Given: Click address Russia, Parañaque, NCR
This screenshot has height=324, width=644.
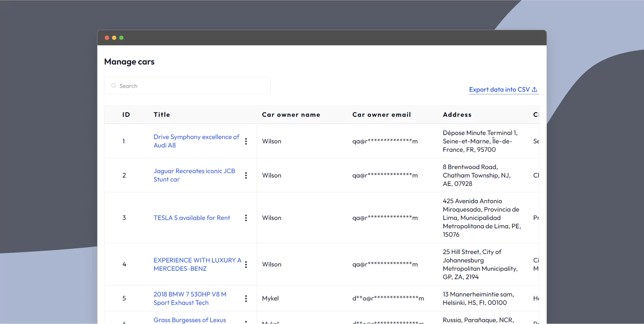Looking at the screenshot, I should click(x=478, y=320).
